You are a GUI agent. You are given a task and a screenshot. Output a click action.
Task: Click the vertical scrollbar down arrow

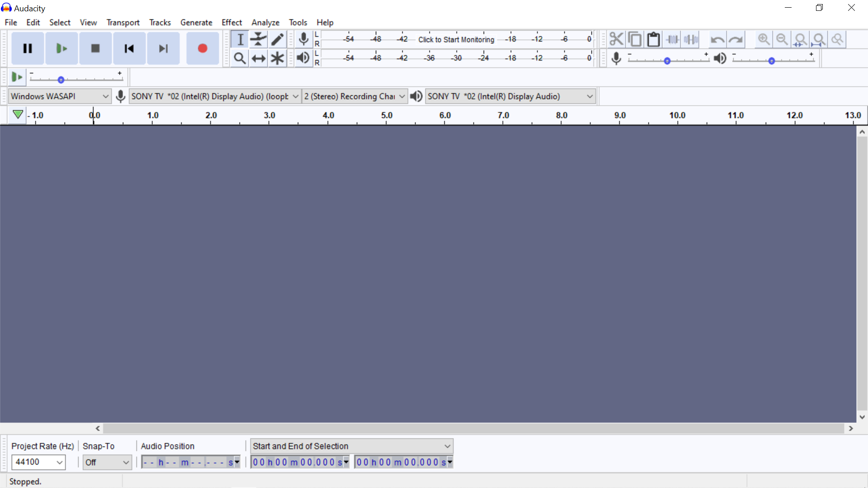[x=862, y=417]
